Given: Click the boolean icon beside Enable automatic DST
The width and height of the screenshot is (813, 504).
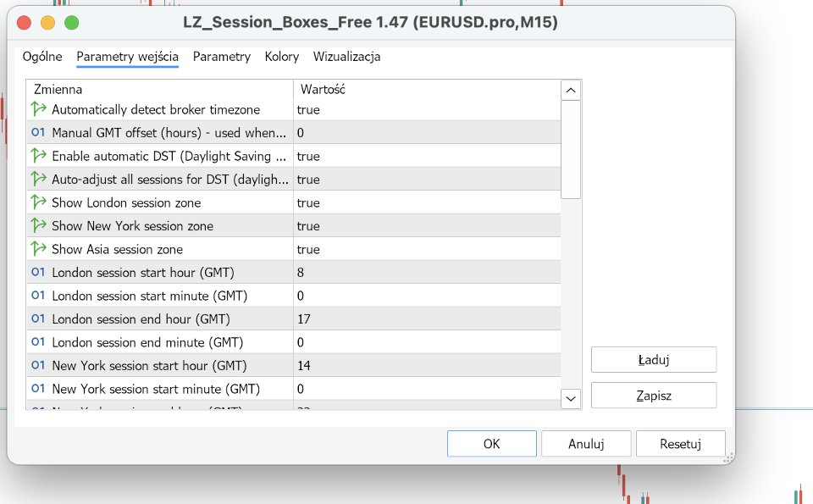Looking at the screenshot, I should pyautogui.click(x=38, y=156).
